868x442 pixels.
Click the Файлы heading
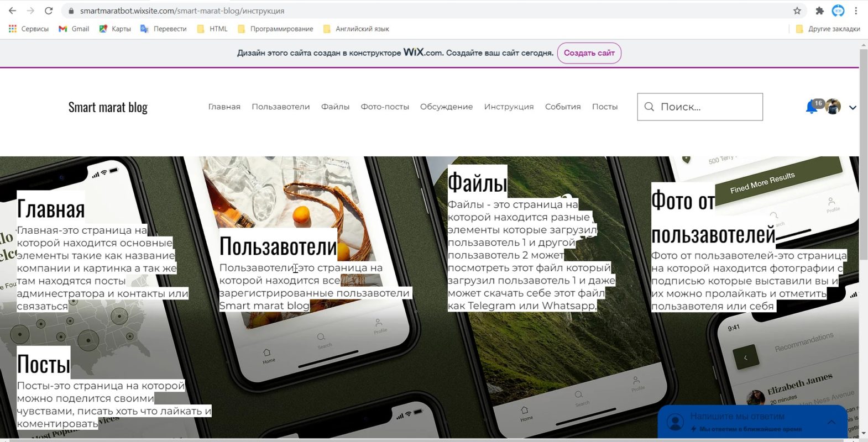coord(477,182)
